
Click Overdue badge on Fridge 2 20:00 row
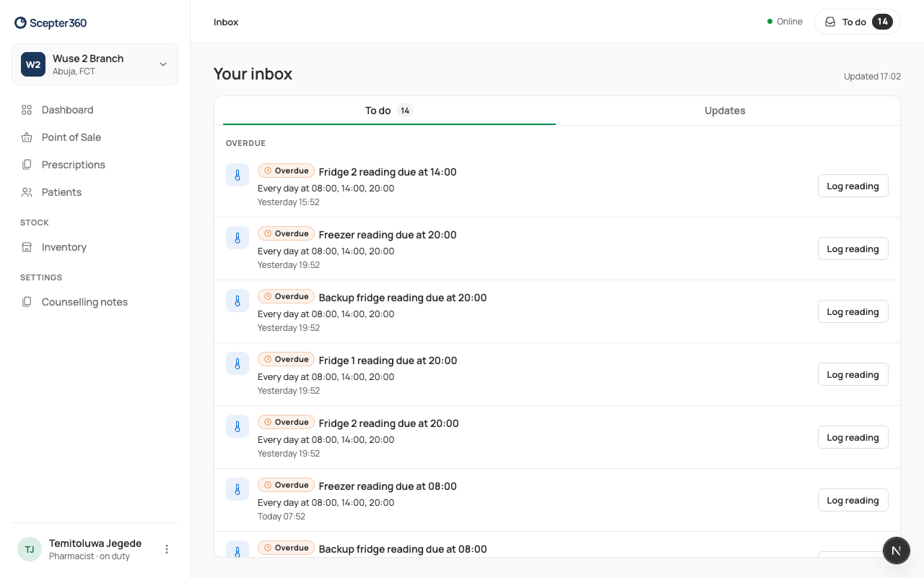[286, 422]
